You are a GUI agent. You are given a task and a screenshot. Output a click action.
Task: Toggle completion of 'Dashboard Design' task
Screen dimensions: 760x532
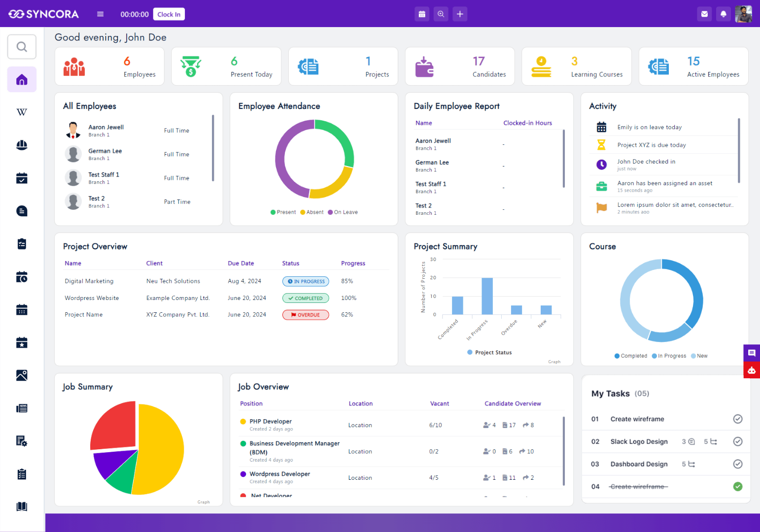738,464
